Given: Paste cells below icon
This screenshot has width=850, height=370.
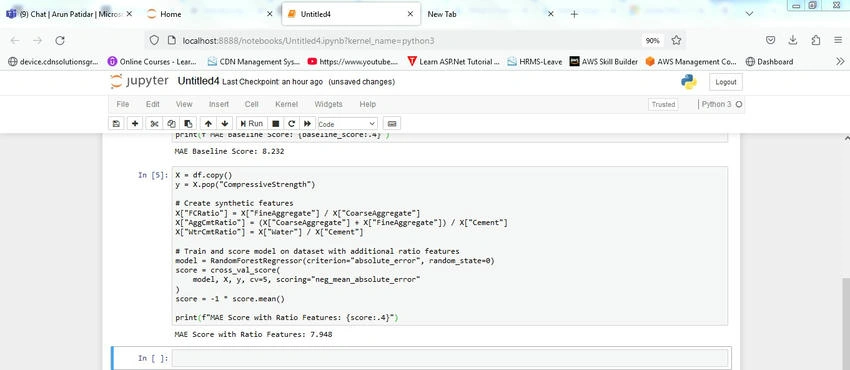Looking at the screenshot, I should click(188, 124).
